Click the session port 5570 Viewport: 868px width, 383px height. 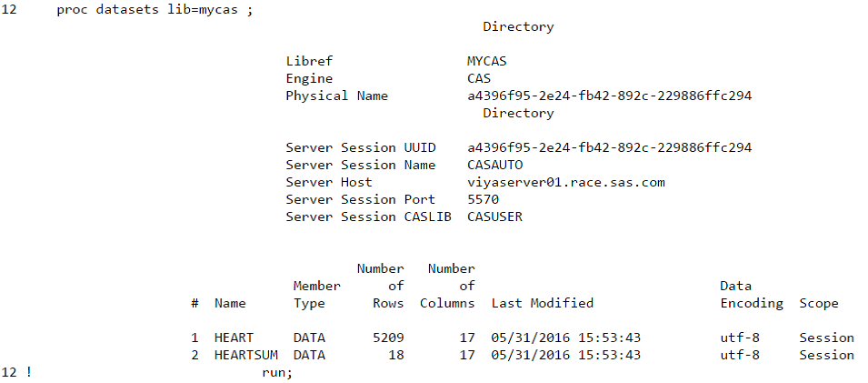pos(483,199)
